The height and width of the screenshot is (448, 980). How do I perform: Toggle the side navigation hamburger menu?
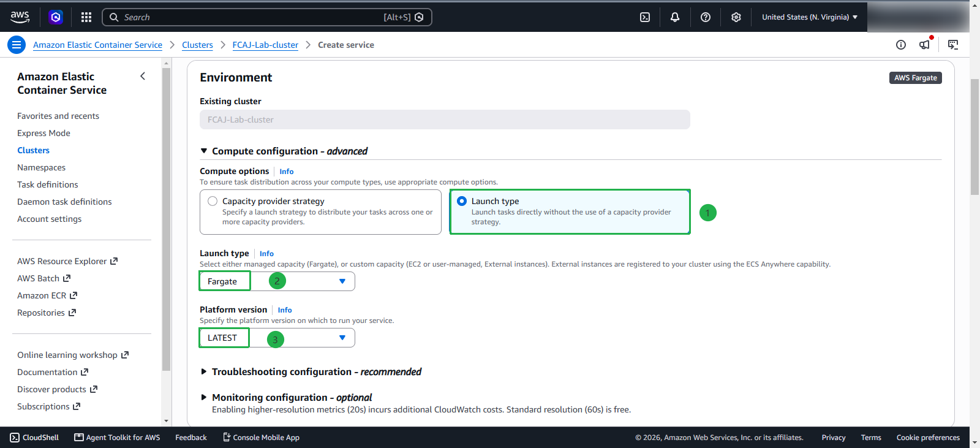[17, 45]
